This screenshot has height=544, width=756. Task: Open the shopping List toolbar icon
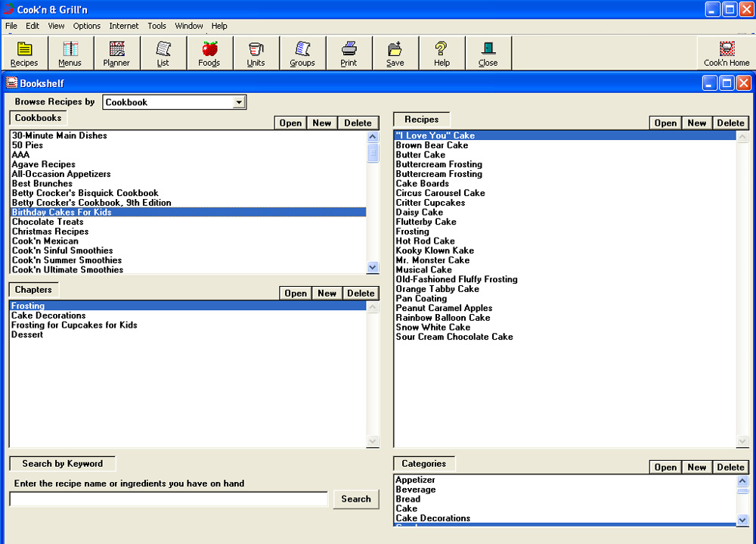tap(163, 53)
